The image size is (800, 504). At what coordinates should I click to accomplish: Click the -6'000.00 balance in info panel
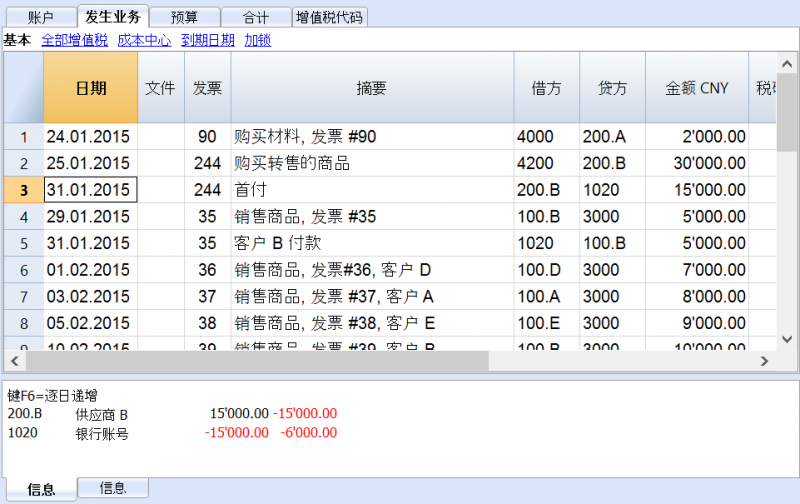tap(309, 433)
